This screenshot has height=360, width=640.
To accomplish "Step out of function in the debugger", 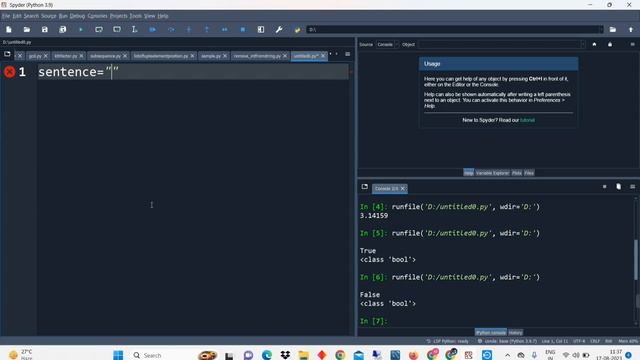I will click(207, 29).
